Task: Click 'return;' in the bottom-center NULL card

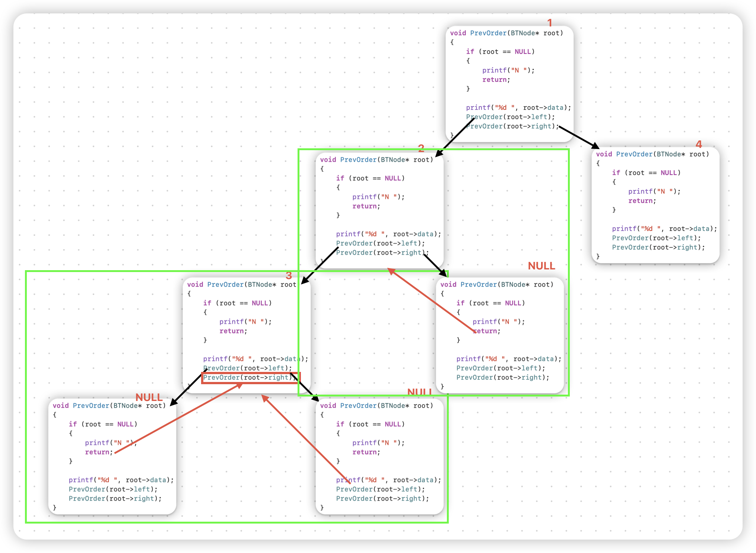Action: point(366,452)
